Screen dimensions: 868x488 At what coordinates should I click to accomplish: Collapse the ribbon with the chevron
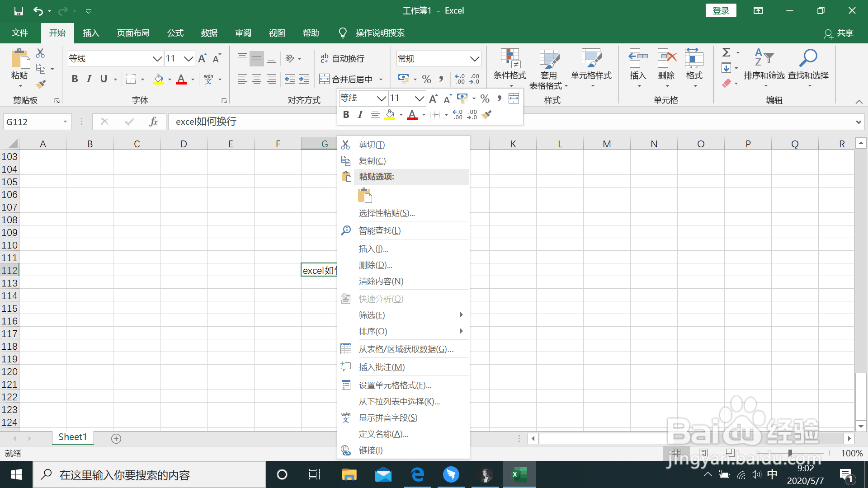coord(859,102)
